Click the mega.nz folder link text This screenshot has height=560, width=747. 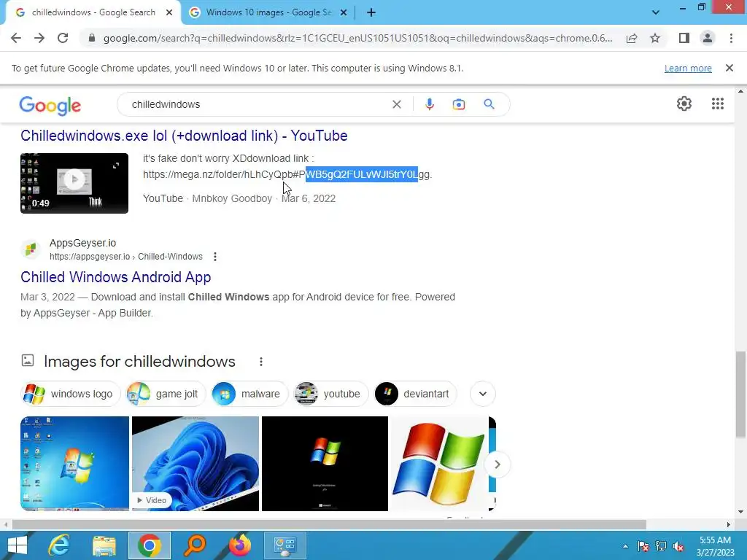(x=287, y=174)
